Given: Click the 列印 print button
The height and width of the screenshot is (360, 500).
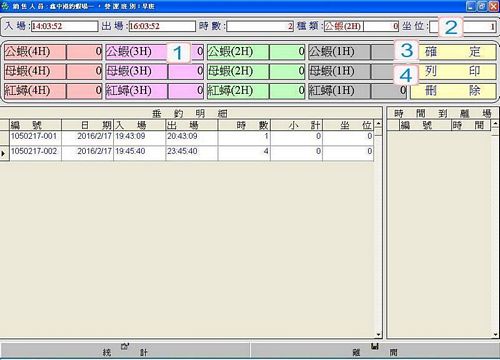Looking at the screenshot, I should (453, 72).
